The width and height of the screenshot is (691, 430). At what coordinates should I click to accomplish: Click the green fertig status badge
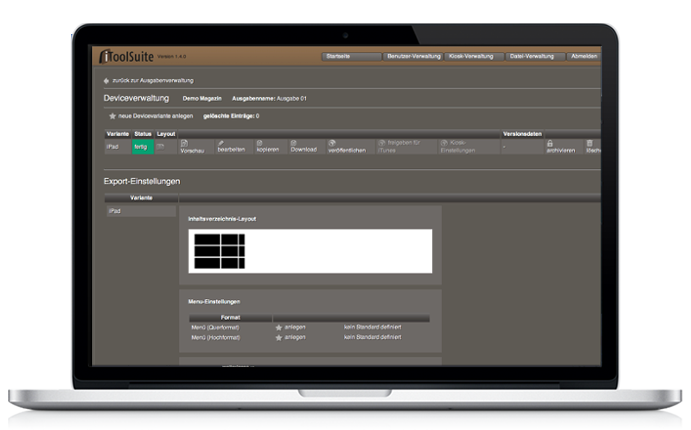142,147
